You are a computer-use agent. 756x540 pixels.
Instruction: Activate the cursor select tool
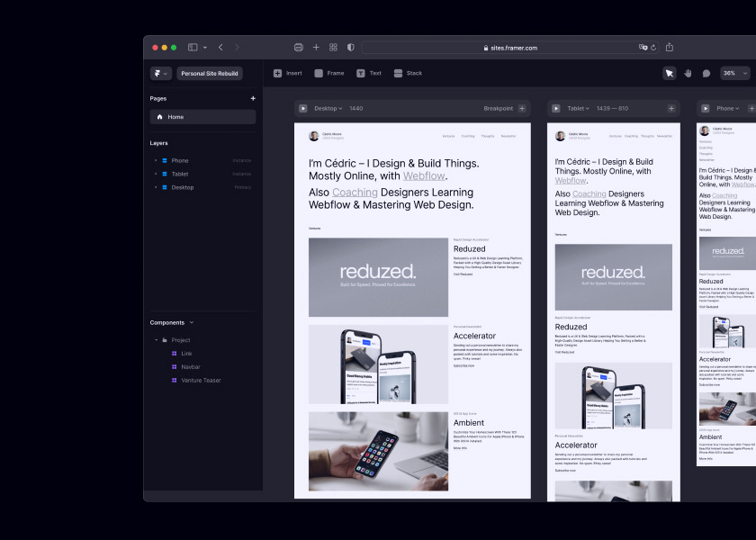tap(670, 73)
